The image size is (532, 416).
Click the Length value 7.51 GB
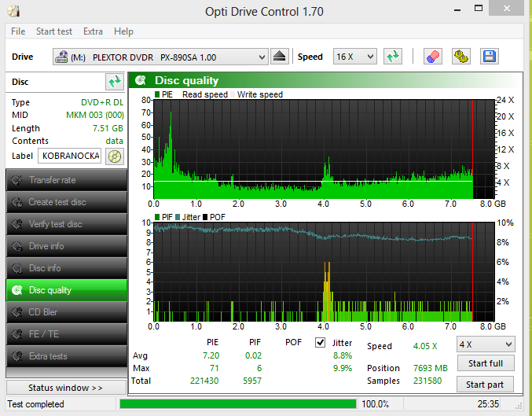(108, 128)
